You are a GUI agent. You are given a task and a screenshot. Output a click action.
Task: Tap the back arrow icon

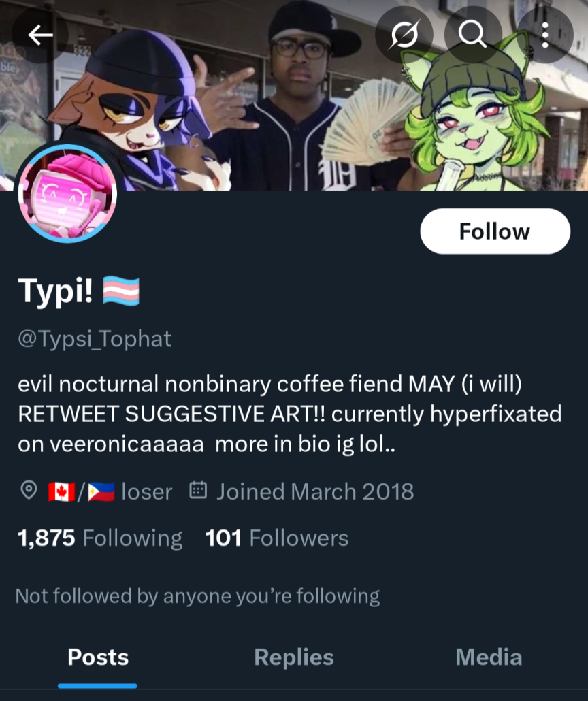40,35
